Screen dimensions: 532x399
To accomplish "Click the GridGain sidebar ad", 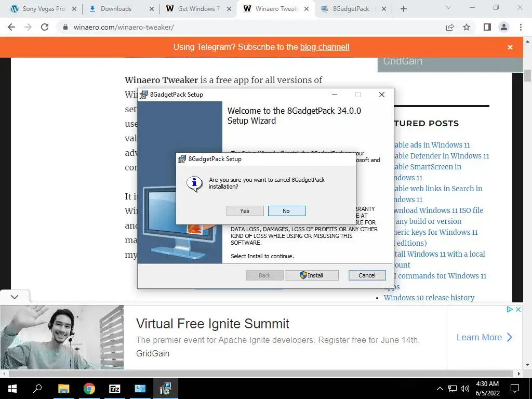I will point(450,64).
